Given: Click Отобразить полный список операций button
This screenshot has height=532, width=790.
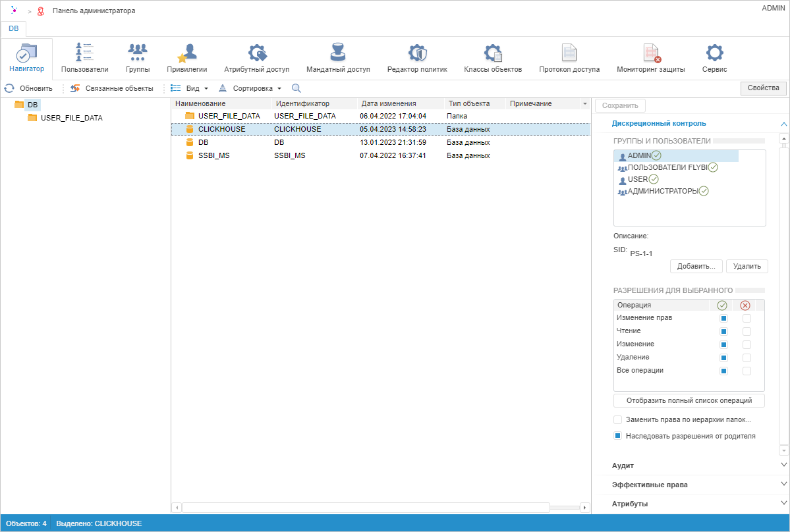Looking at the screenshot, I should click(x=689, y=401).
